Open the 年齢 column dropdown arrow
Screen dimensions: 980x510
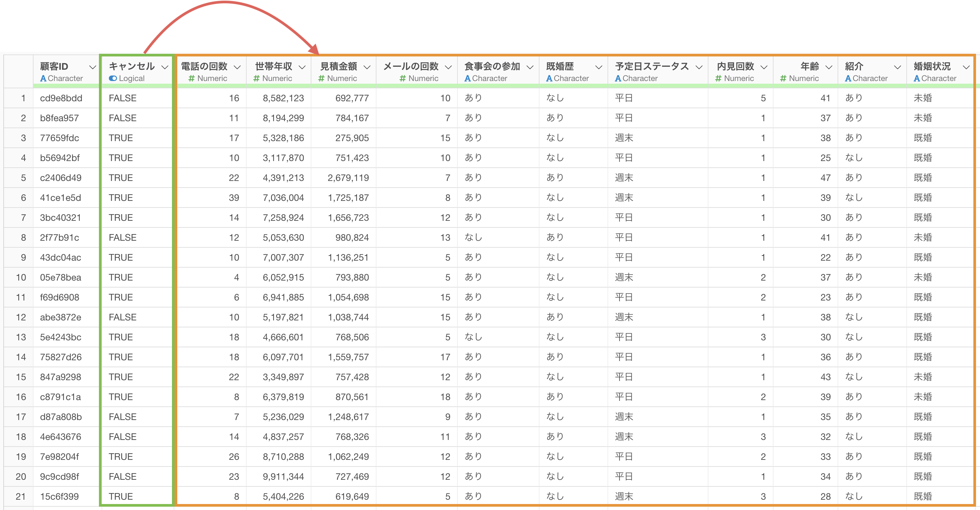pyautogui.click(x=829, y=67)
